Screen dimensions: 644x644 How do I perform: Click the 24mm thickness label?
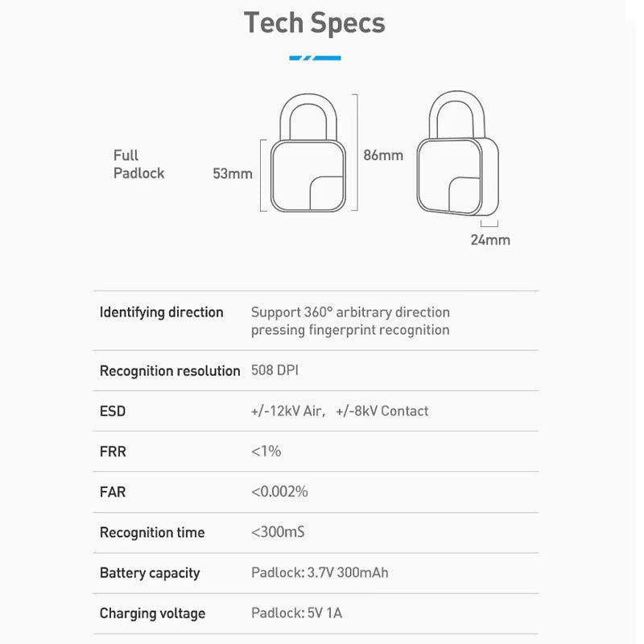490,240
